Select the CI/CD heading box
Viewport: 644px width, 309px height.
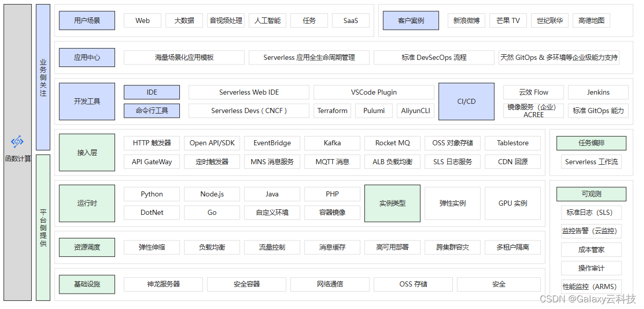point(466,101)
